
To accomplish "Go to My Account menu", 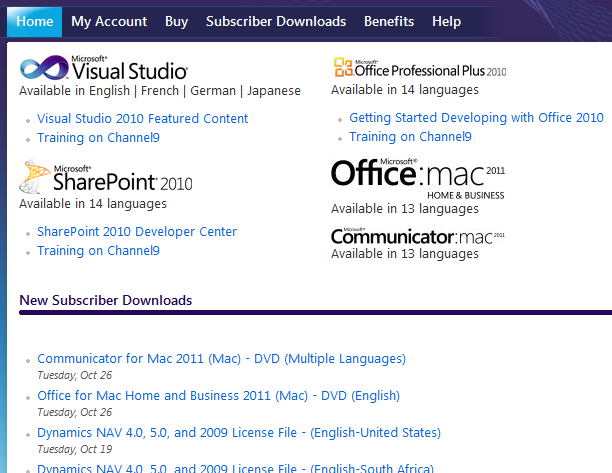I will 109,21.
